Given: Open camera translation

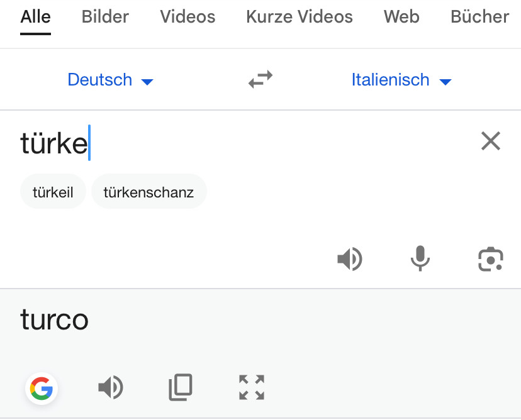Looking at the screenshot, I should click(491, 258).
